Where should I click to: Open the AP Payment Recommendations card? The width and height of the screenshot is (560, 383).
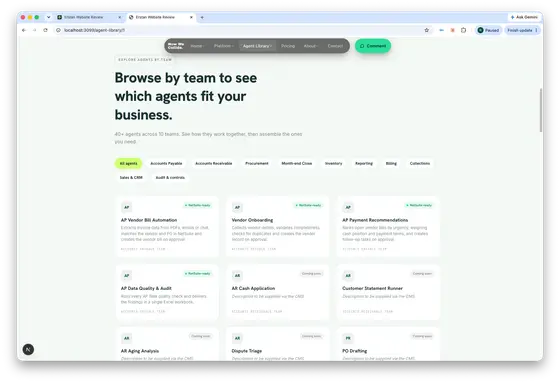point(389,227)
